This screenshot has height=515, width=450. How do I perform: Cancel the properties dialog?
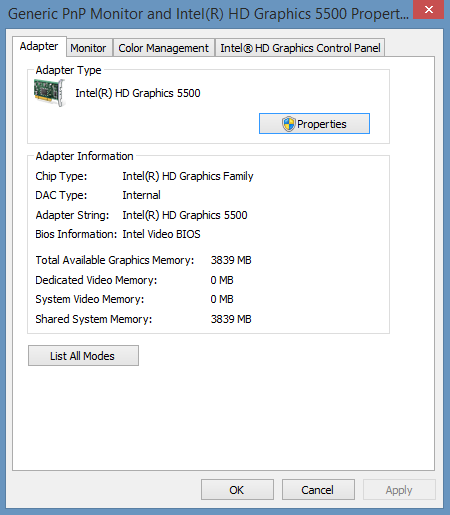[x=318, y=490]
